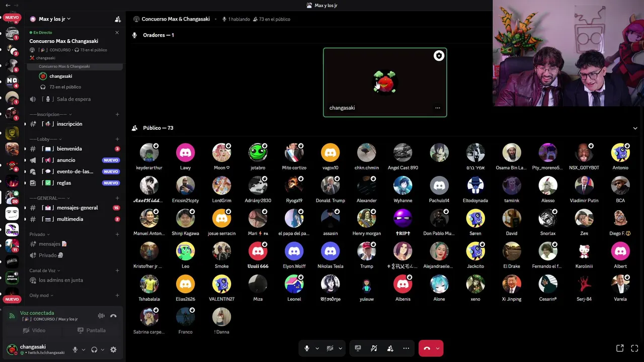The height and width of the screenshot is (362, 644).
Task: Open 73 en el público sidebar entry
Action: tap(64, 87)
